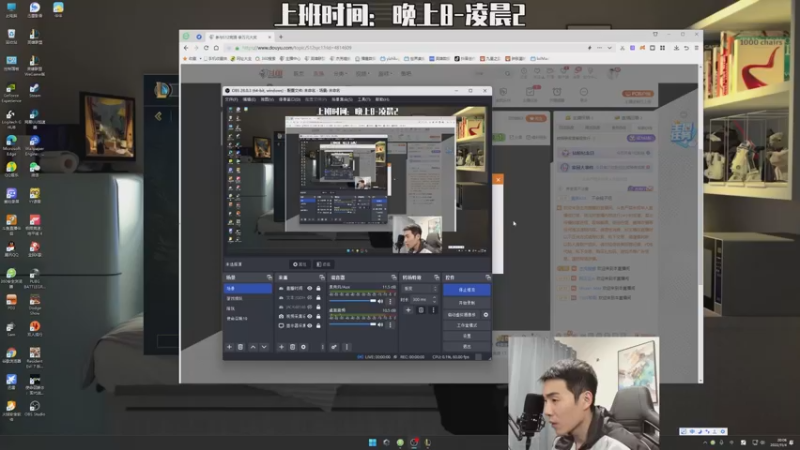Click the start virtual camera button
This screenshot has height=450, width=800.
[x=462, y=315]
